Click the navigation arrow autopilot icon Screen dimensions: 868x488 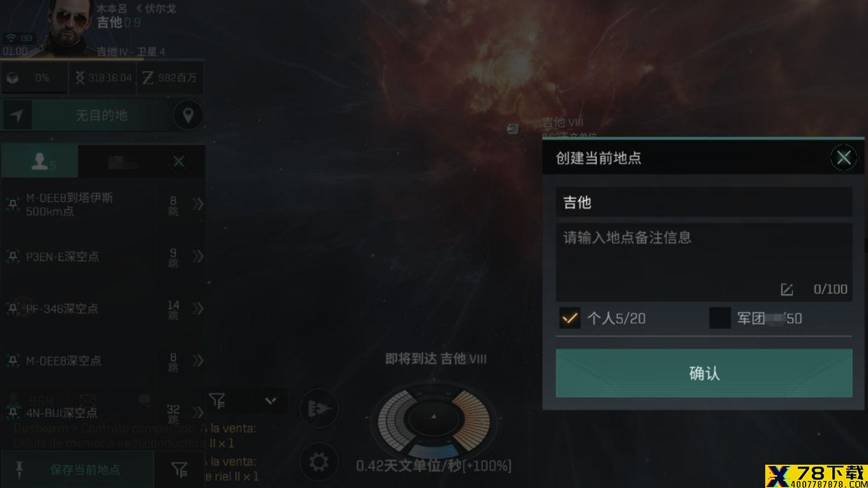[16, 116]
